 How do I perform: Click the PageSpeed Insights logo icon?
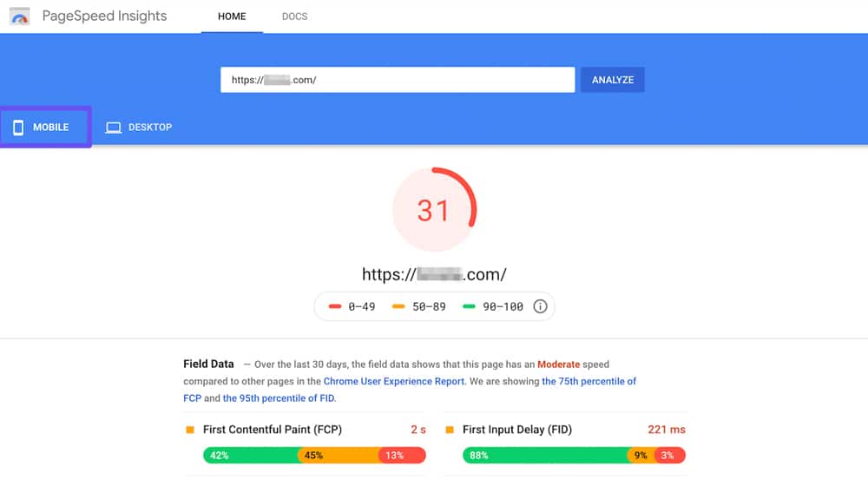[x=21, y=16]
